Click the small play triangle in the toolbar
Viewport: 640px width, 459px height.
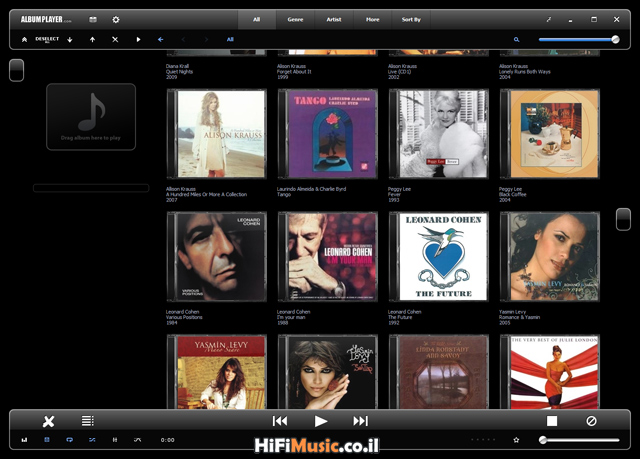pos(138,40)
